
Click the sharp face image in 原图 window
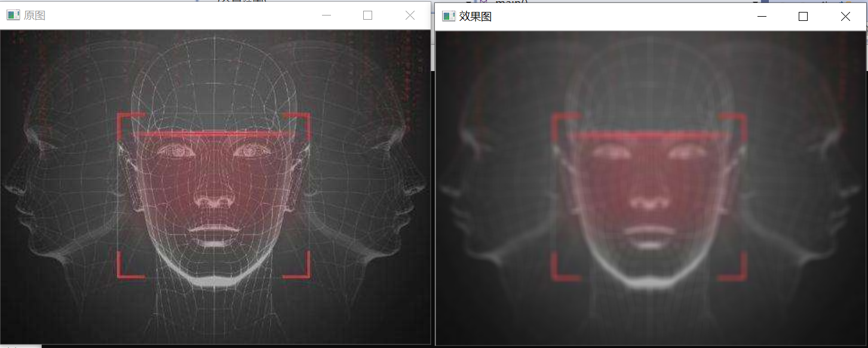tap(215, 187)
